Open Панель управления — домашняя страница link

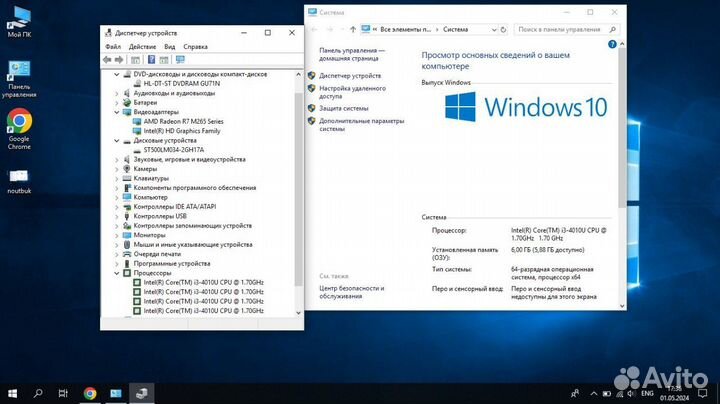coord(352,54)
